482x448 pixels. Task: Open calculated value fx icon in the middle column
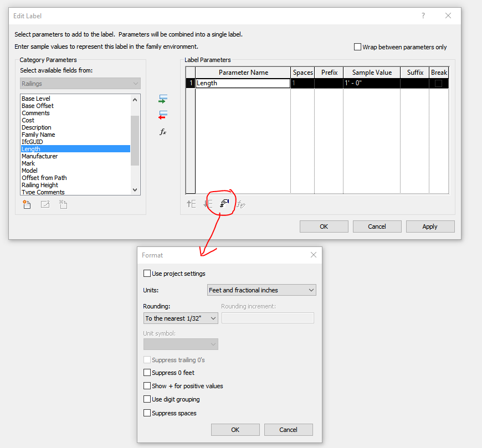tap(163, 132)
